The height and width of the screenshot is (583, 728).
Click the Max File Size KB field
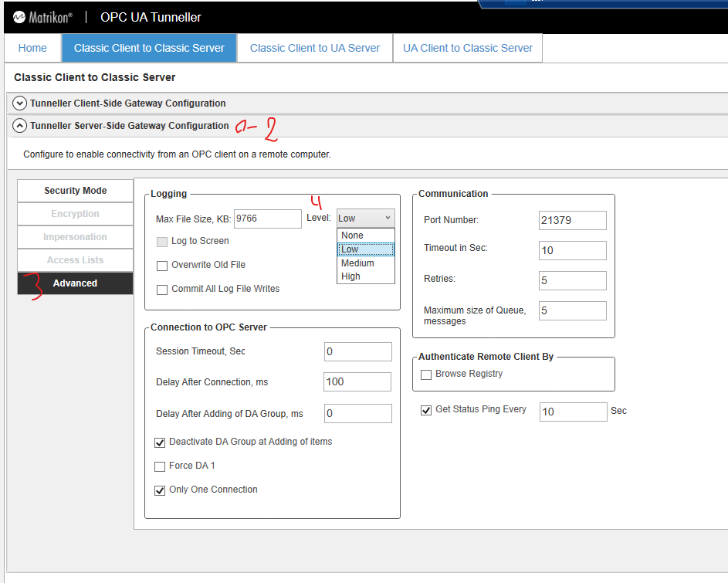pos(268,219)
